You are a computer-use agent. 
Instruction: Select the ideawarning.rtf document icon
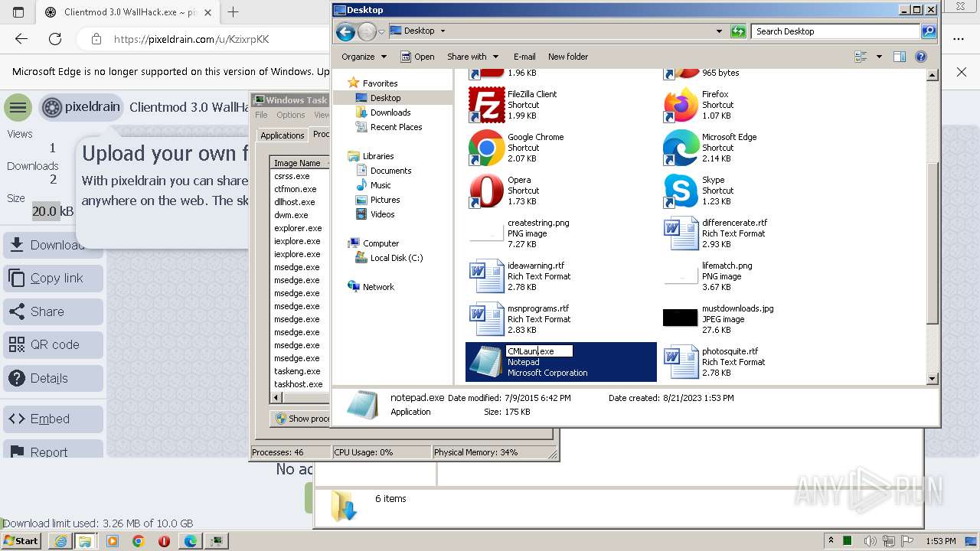tap(486, 276)
